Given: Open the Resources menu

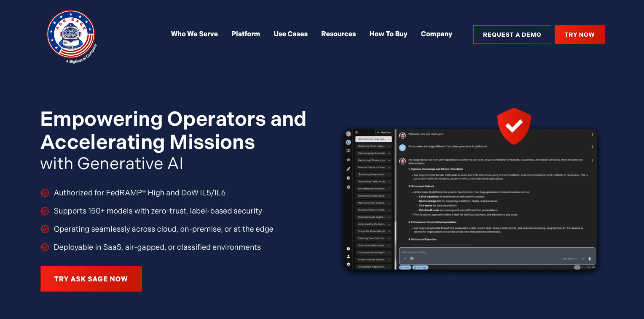Looking at the screenshot, I should 338,34.
